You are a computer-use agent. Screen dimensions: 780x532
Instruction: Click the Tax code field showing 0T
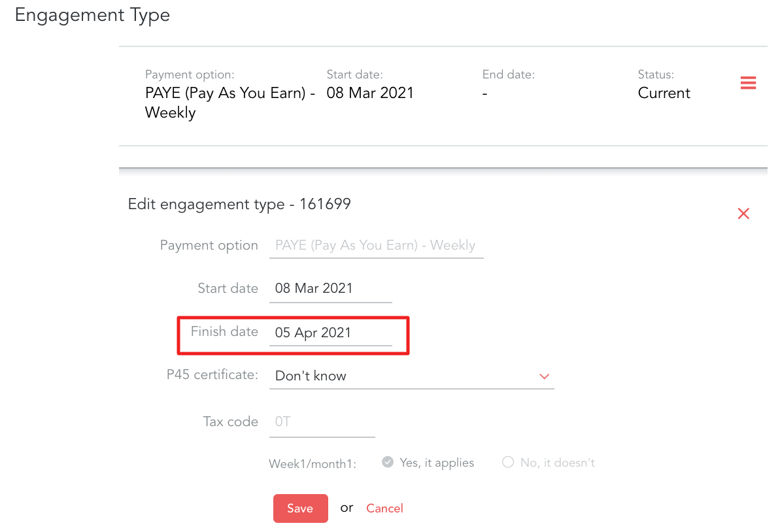[x=320, y=422]
